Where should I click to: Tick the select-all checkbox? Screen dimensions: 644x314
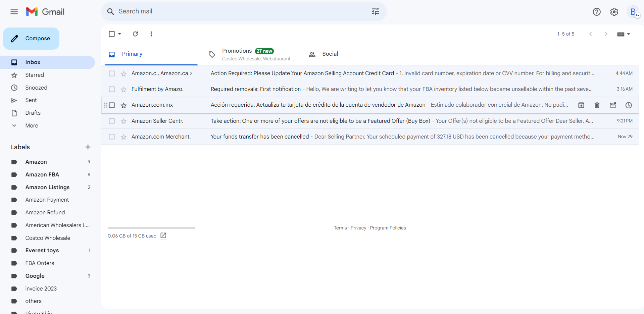[112, 34]
